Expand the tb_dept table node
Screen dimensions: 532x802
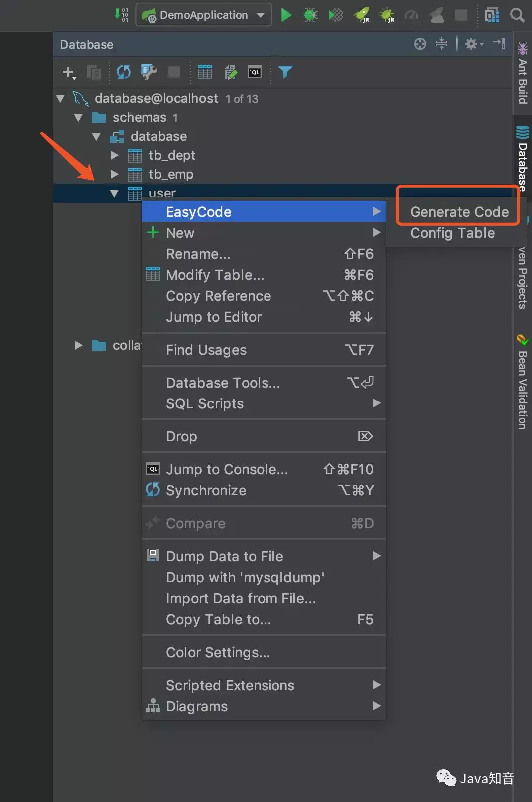tap(114, 155)
